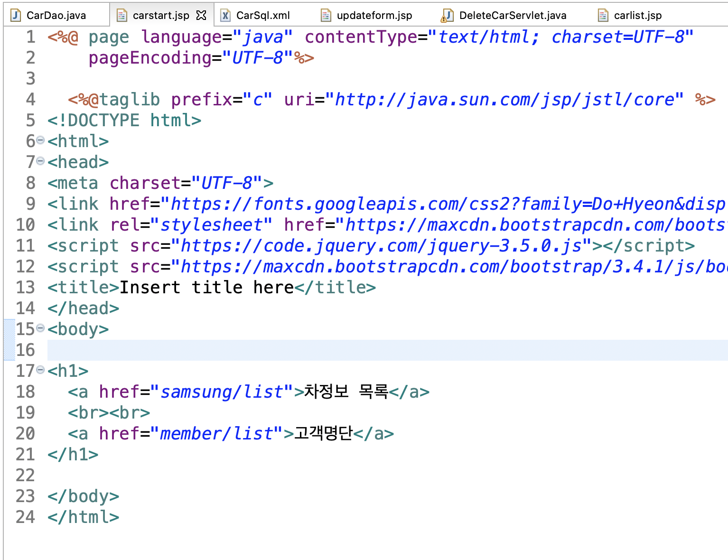Click the closing </html> tag
Viewport: 728px width, 560px height.
[x=84, y=517]
